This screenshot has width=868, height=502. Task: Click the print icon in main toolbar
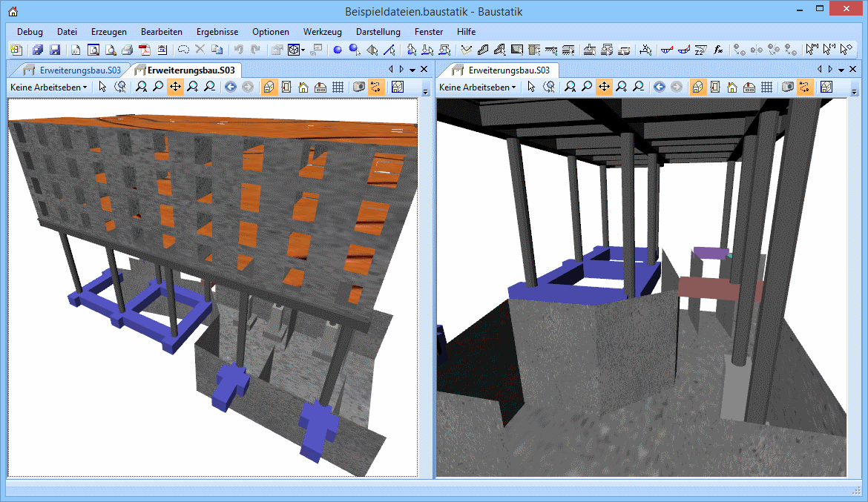click(x=127, y=50)
